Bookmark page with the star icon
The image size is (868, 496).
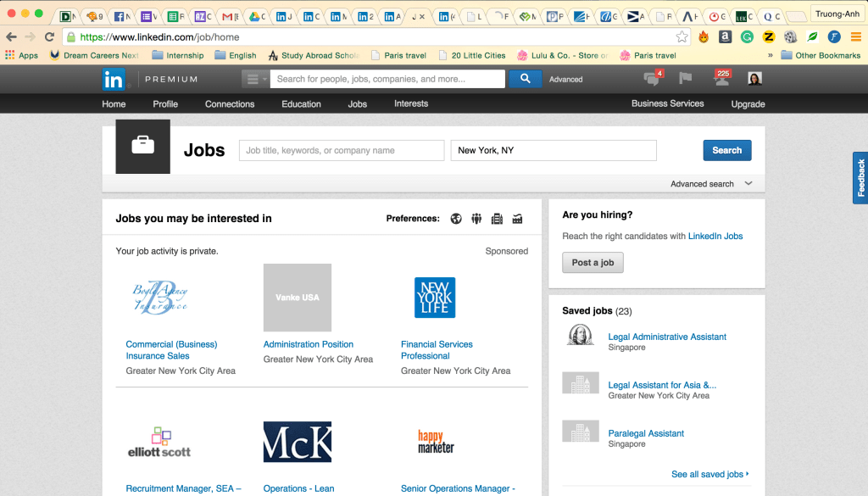(x=682, y=37)
